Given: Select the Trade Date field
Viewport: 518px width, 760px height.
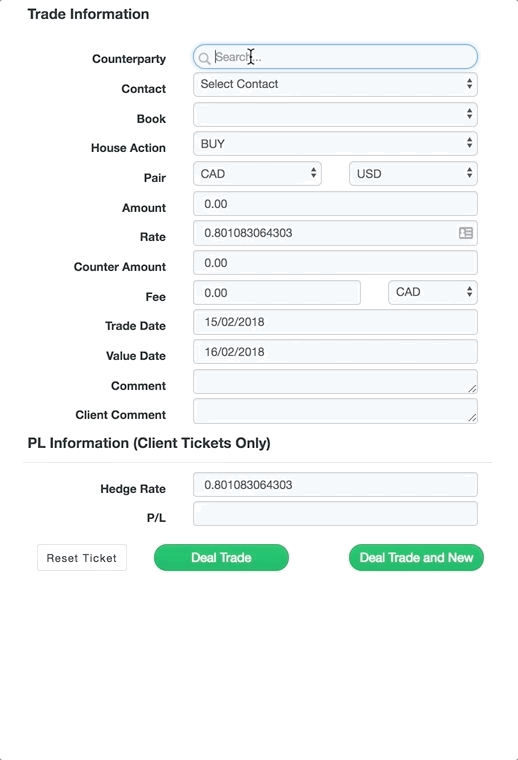Looking at the screenshot, I should (x=335, y=322).
